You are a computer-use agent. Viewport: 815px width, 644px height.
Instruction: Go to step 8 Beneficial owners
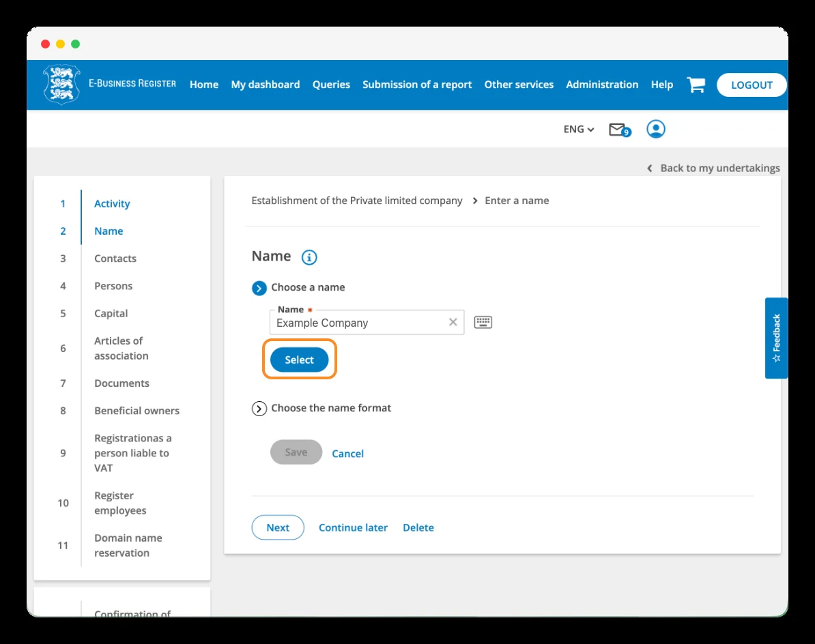tap(137, 411)
